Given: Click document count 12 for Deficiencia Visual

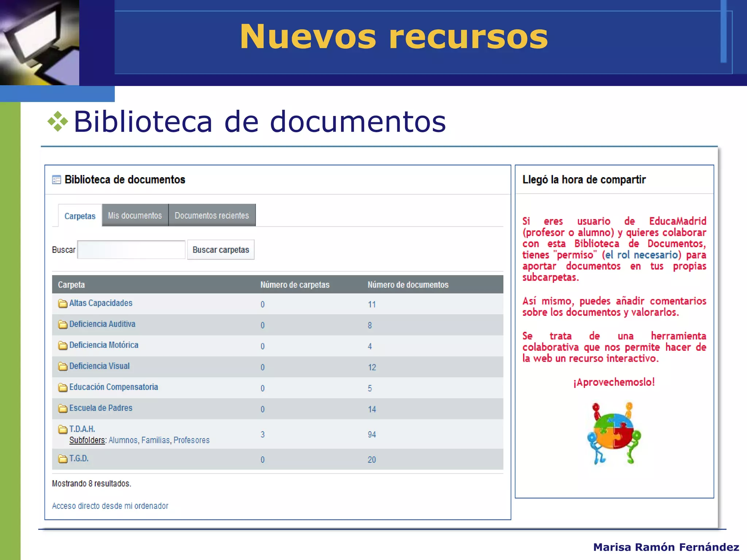Looking at the screenshot, I should point(372,367).
